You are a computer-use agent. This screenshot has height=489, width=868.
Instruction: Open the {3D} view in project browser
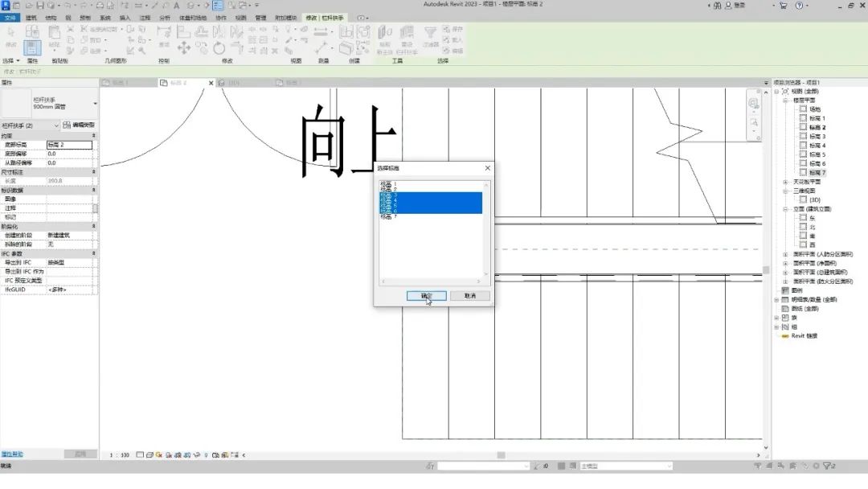pos(815,200)
